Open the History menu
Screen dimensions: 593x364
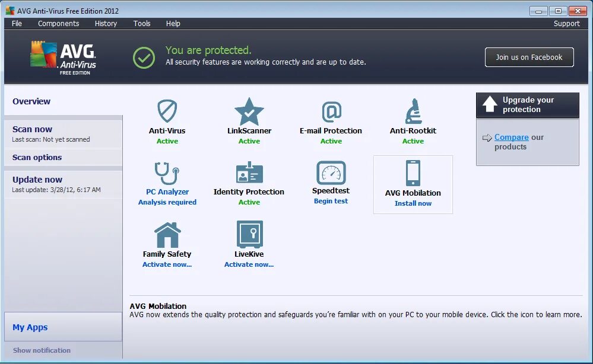pos(106,23)
